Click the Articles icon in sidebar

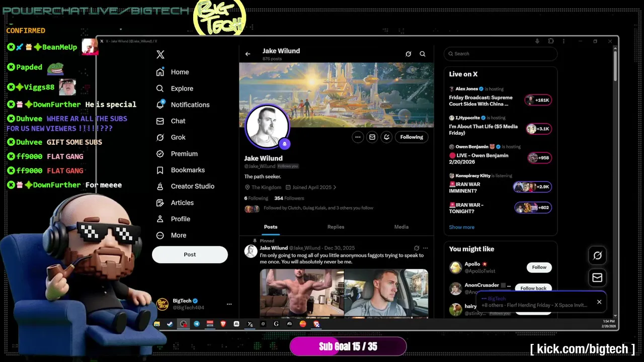(x=160, y=203)
